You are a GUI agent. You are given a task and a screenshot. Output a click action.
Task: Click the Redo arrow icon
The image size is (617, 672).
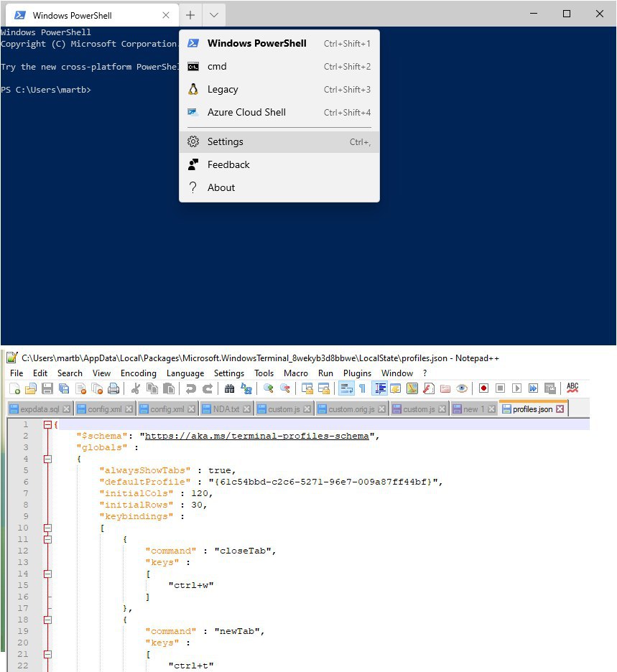coord(208,388)
